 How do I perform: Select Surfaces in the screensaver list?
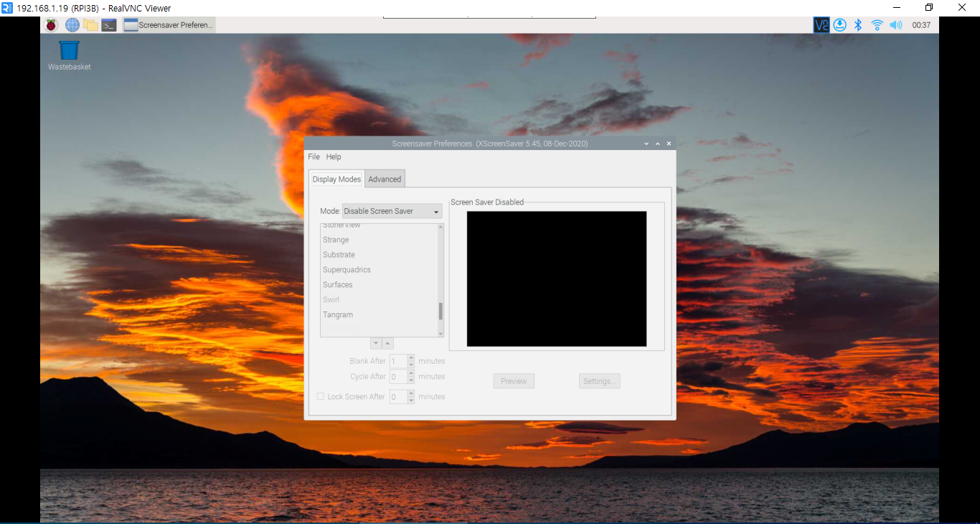coord(380,285)
